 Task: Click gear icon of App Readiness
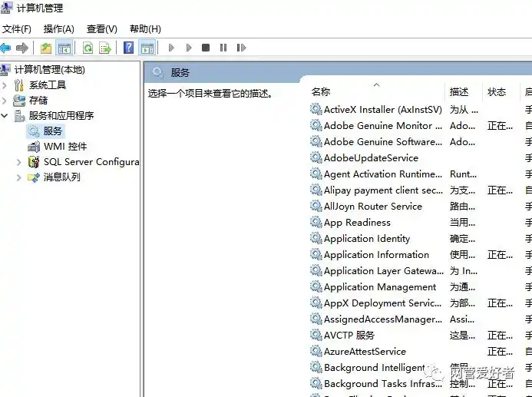click(x=316, y=222)
